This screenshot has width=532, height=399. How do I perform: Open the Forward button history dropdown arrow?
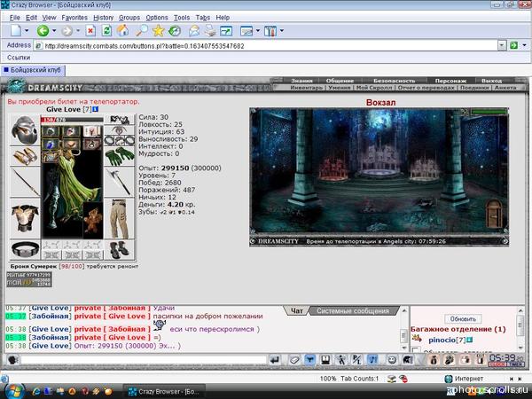pos(78,31)
